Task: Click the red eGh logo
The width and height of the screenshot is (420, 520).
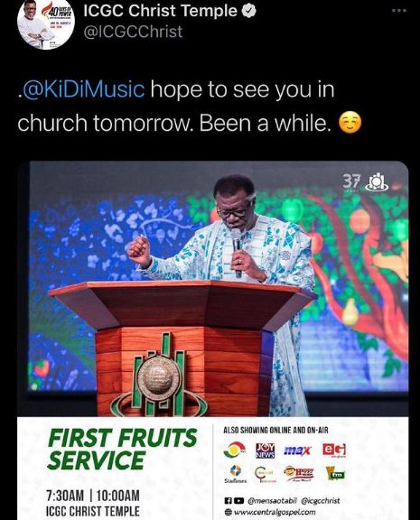Action: point(334,450)
